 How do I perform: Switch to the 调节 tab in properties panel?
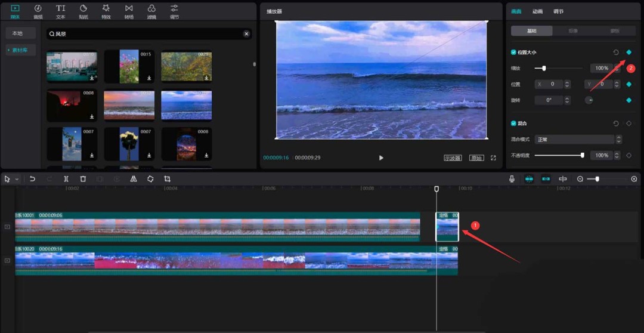[x=558, y=11]
